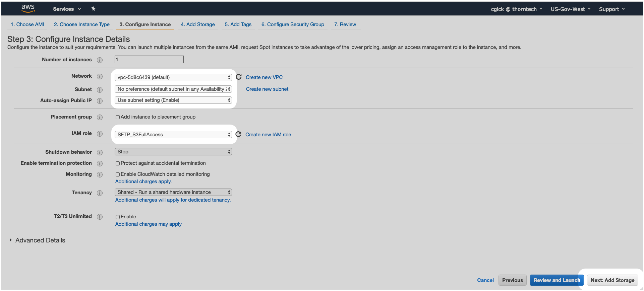
Task: Show info for Shutdown behavior
Action: pos(100,152)
